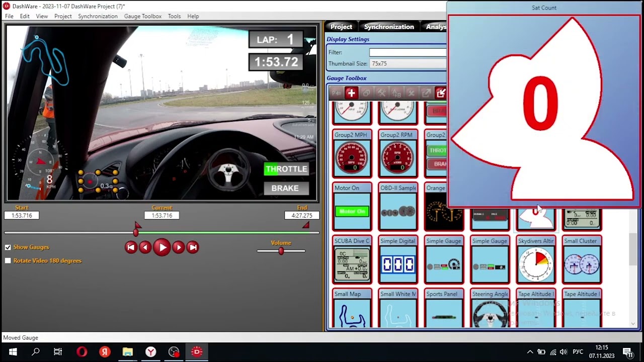
Task: Open the Windows Start menu
Action: tap(13, 352)
